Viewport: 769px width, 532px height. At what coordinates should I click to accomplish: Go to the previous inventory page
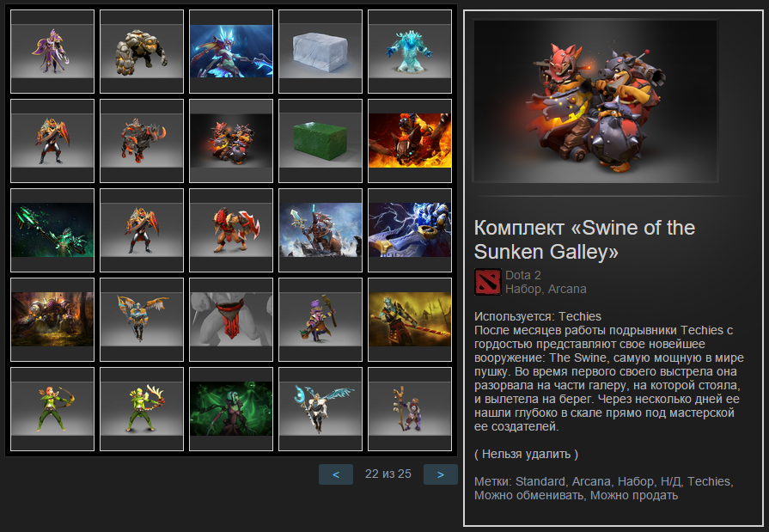pos(336,474)
